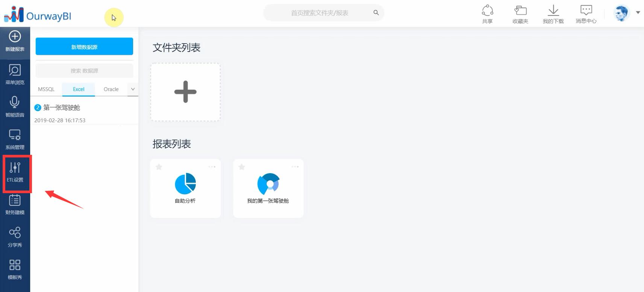Star the 自助分析 report card
This screenshot has width=644, height=292.
159,167
